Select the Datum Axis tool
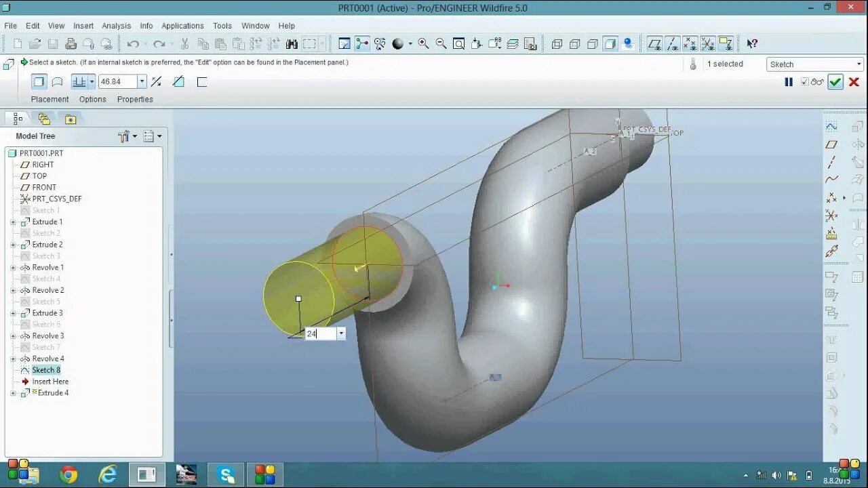This screenshot has width=868, height=488. click(831, 162)
